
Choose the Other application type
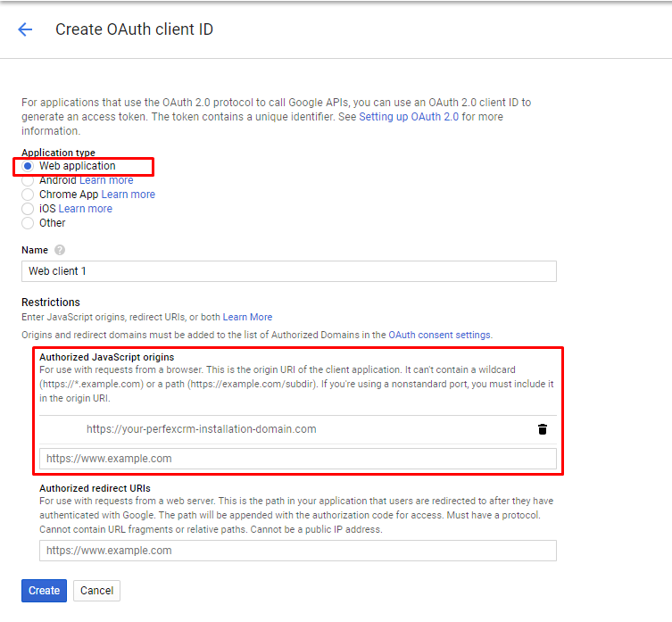[28, 223]
